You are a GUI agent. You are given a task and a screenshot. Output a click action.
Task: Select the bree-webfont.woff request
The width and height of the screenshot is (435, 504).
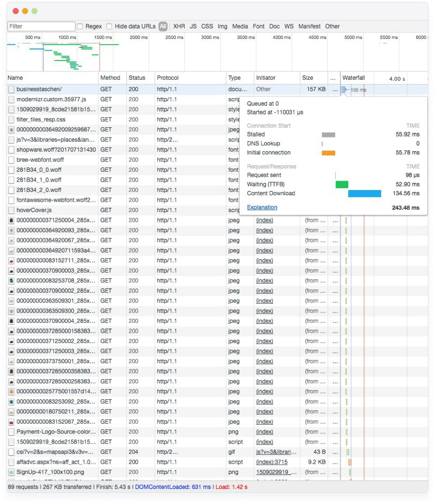40,160
